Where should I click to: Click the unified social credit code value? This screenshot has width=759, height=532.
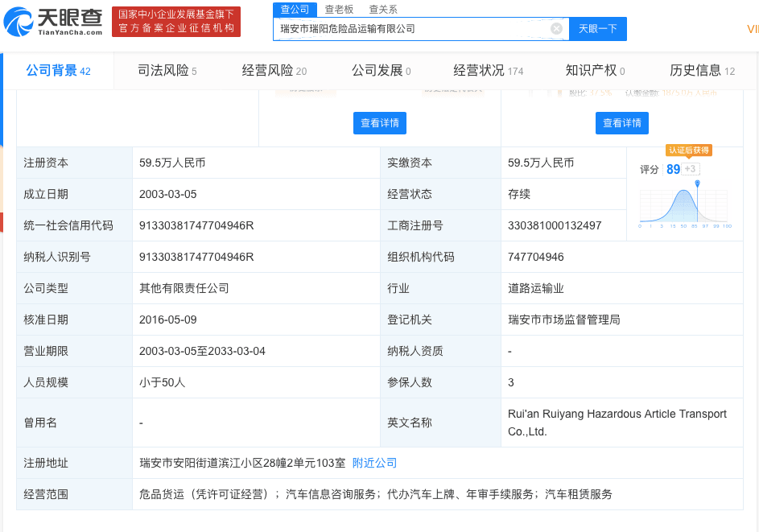196,225
